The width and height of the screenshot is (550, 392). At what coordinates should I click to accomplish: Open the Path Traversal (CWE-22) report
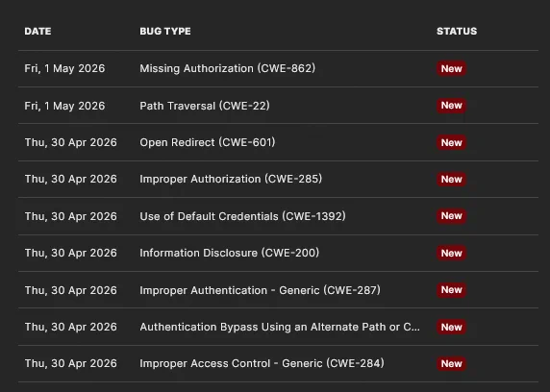click(205, 106)
